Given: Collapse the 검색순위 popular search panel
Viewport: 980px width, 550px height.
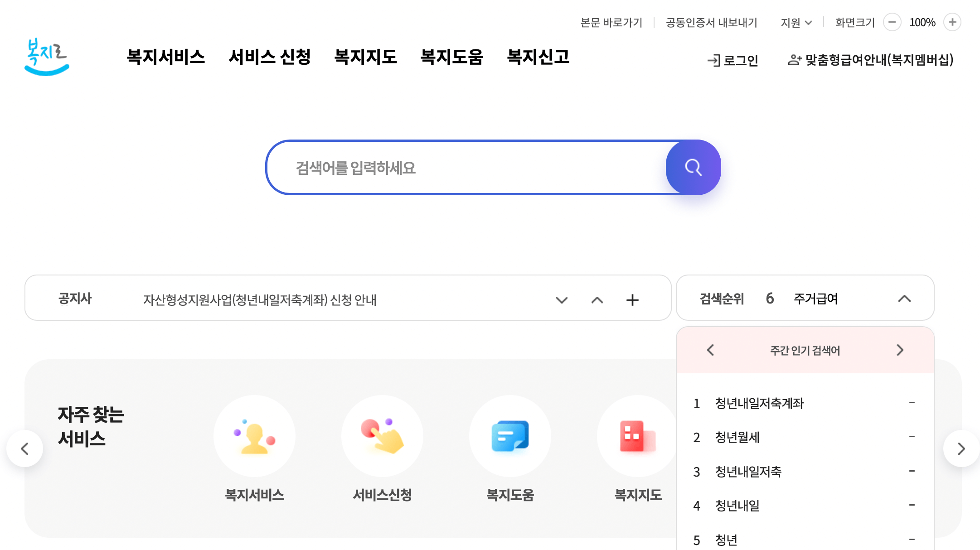Looking at the screenshot, I should [x=905, y=298].
